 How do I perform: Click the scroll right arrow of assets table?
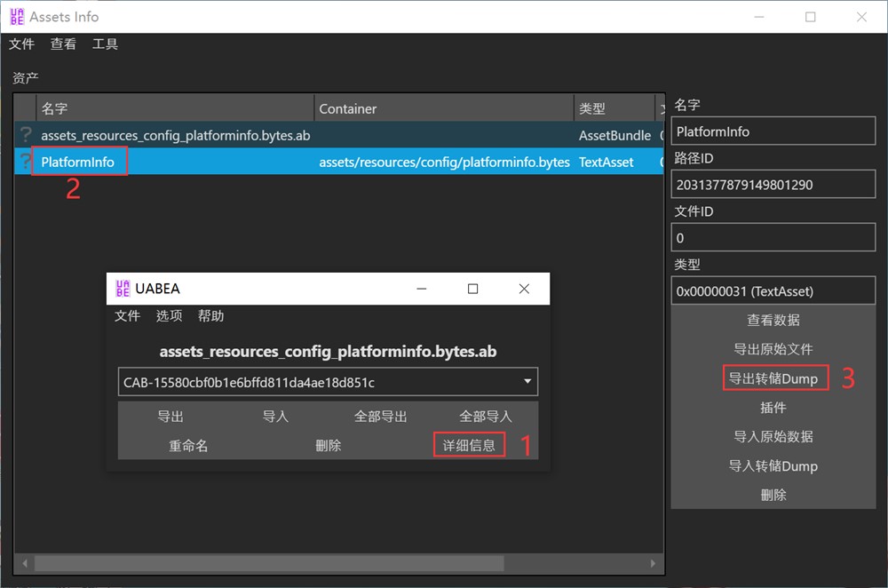tap(653, 563)
